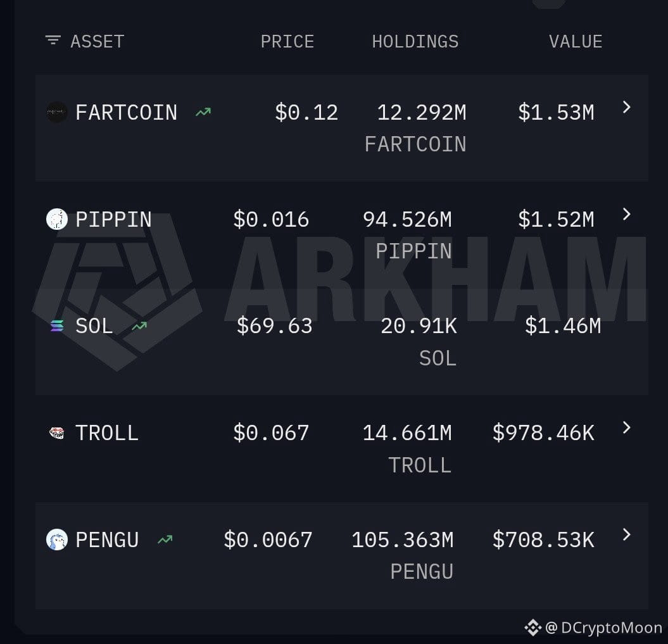Image resolution: width=668 pixels, height=644 pixels.
Task: Sort by the VALUE column header
Action: (x=576, y=41)
